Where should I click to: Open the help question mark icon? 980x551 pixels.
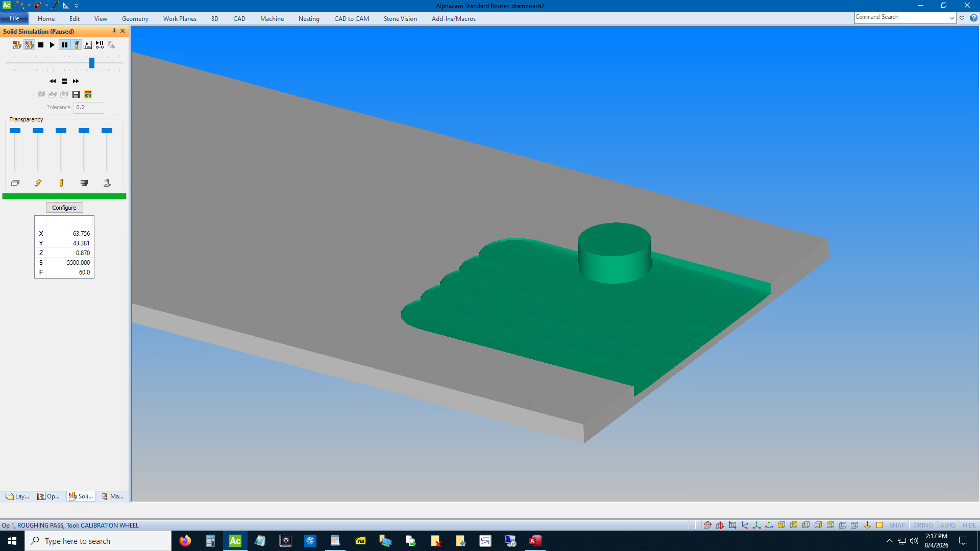click(974, 18)
